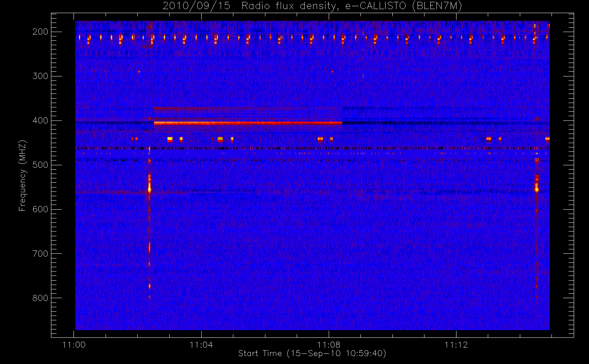This screenshot has height=364, width=589.
Task: Click the 11:04 time tick label
Action: click(x=201, y=345)
